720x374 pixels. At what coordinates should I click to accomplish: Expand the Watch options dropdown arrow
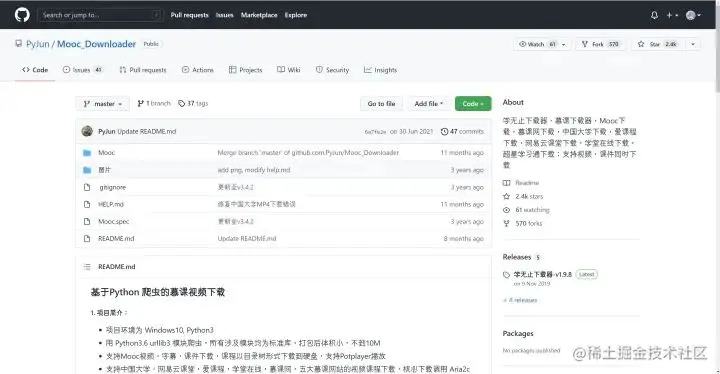pyautogui.click(x=564, y=44)
